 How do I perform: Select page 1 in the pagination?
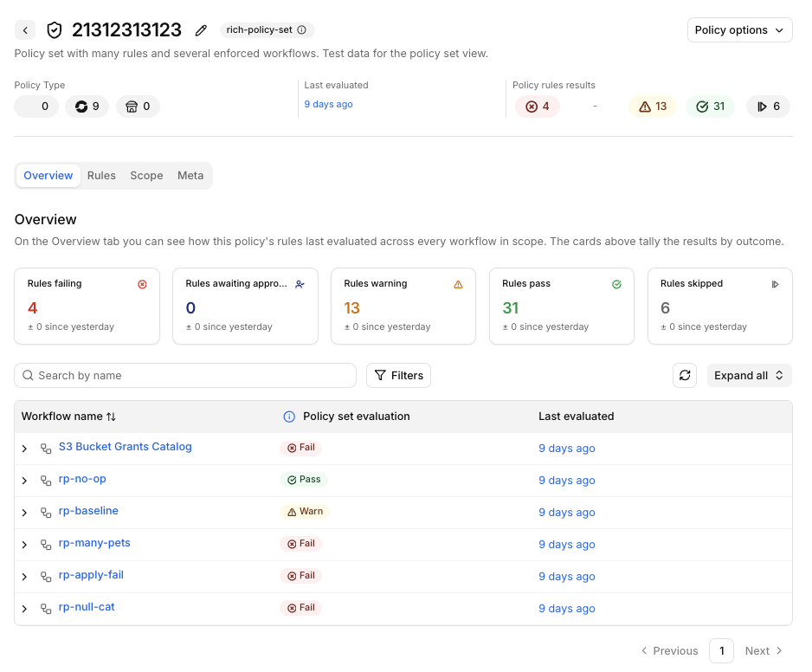pos(721,650)
